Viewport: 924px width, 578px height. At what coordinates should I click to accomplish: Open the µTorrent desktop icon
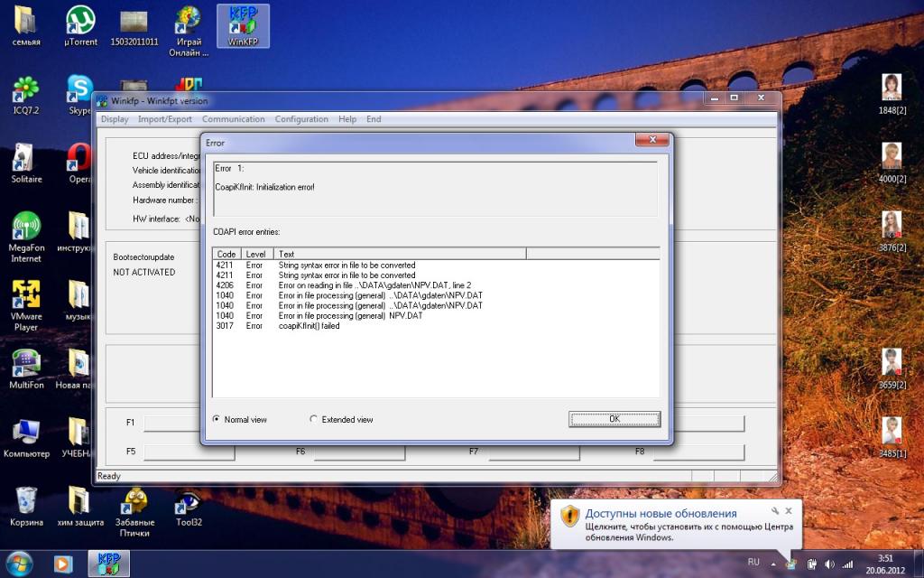point(80,25)
